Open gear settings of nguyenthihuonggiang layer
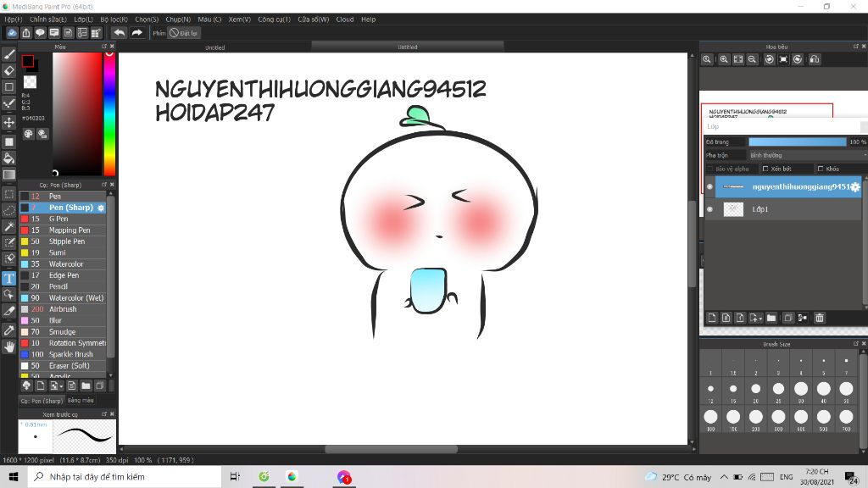 (x=855, y=187)
